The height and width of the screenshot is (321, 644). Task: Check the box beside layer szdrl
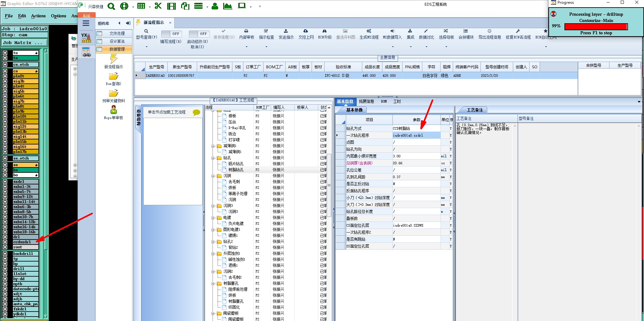(x=5, y=182)
